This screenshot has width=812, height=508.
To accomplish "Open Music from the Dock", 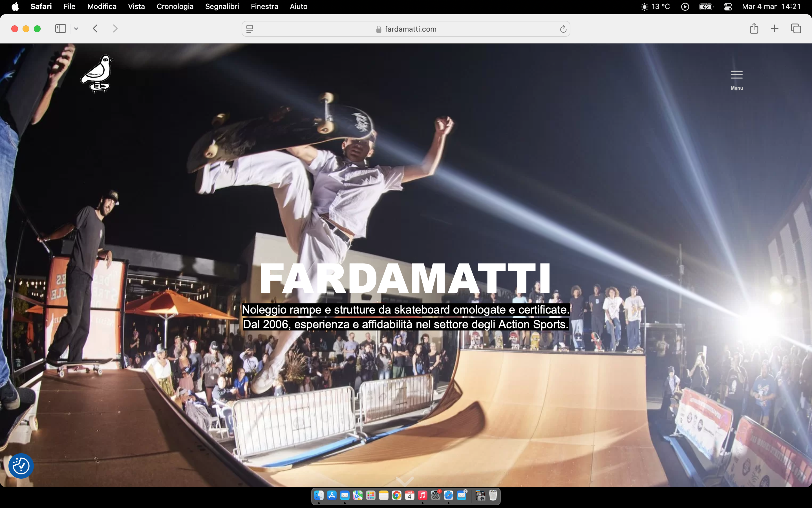I will click(x=422, y=495).
